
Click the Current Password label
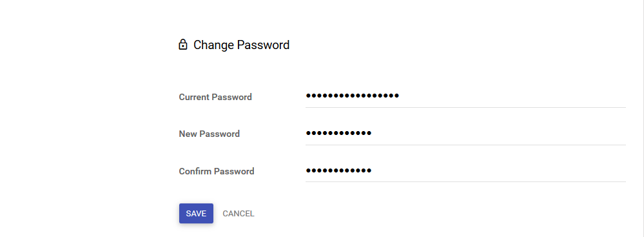point(215,97)
